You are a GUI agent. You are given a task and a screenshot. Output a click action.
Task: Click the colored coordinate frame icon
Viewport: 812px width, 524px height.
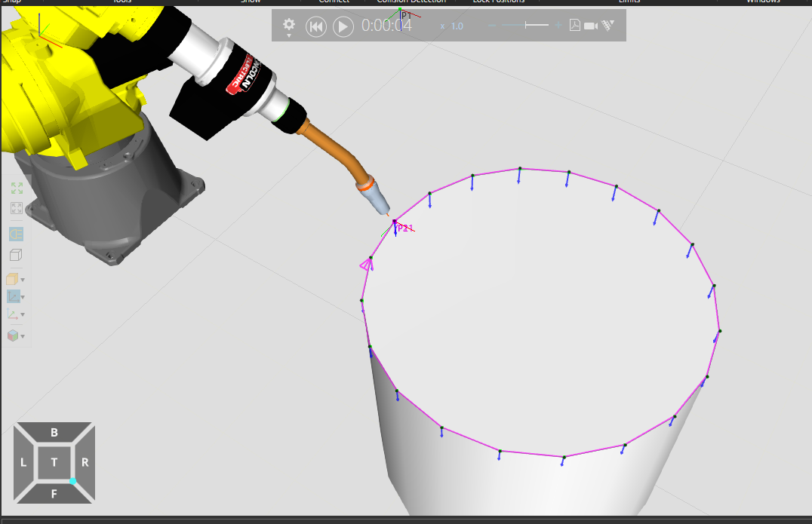pyautogui.click(x=12, y=314)
